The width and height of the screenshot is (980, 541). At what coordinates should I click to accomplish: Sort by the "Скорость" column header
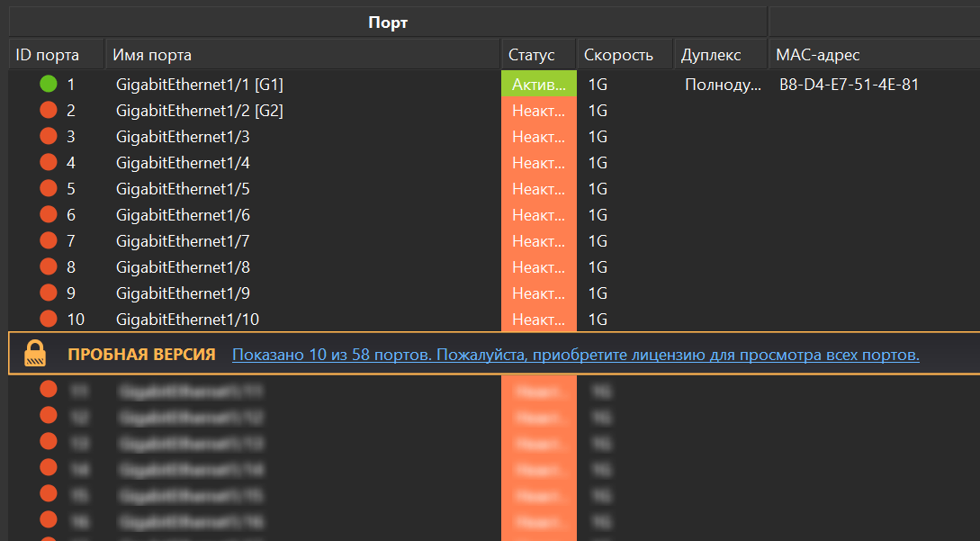pyautogui.click(x=618, y=55)
